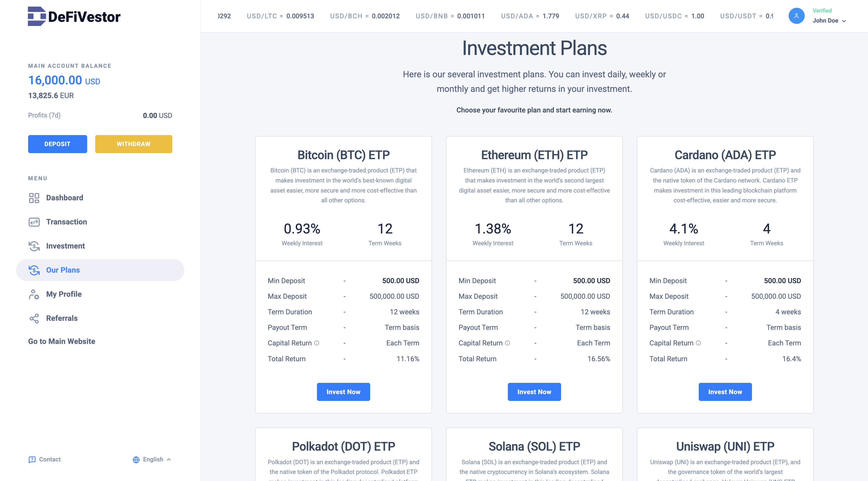Click the Contact chat icon
This screenshot has width=868, height=481.
point(32,459)
